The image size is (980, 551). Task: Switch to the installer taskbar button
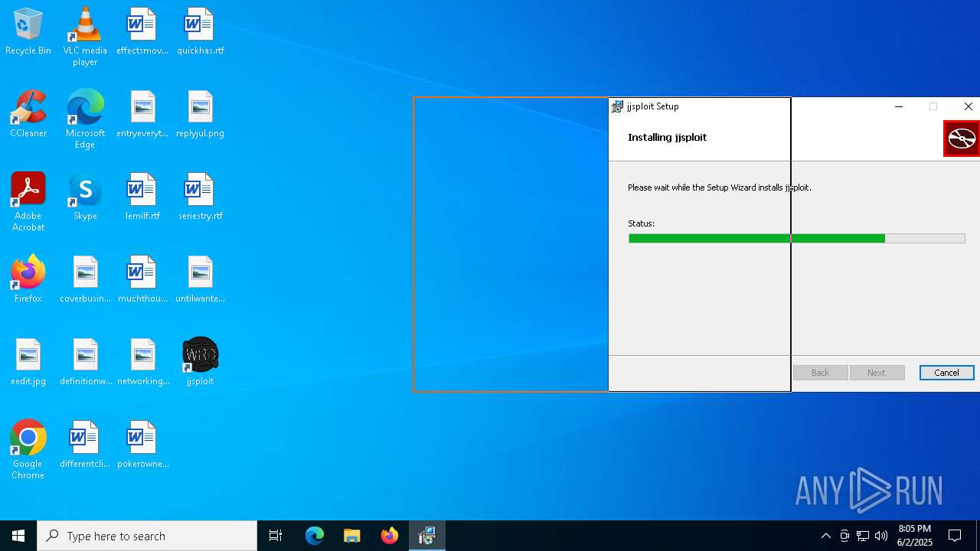426,536
